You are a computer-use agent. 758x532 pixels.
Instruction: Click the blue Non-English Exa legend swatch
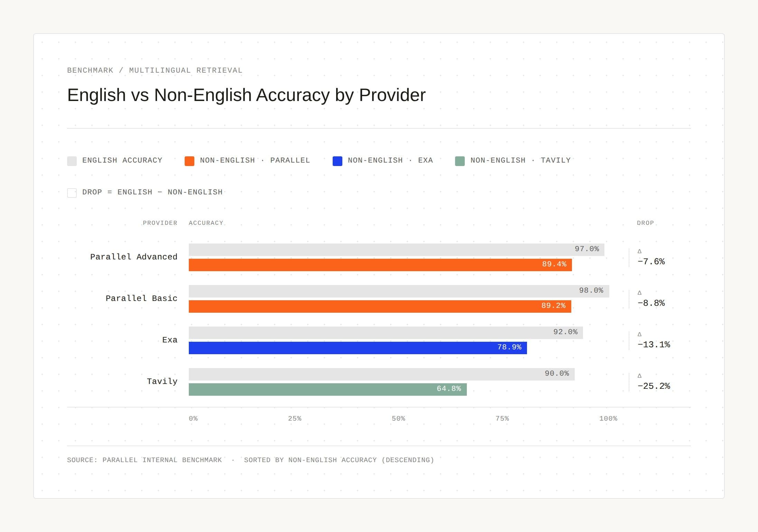coord(338,161)
